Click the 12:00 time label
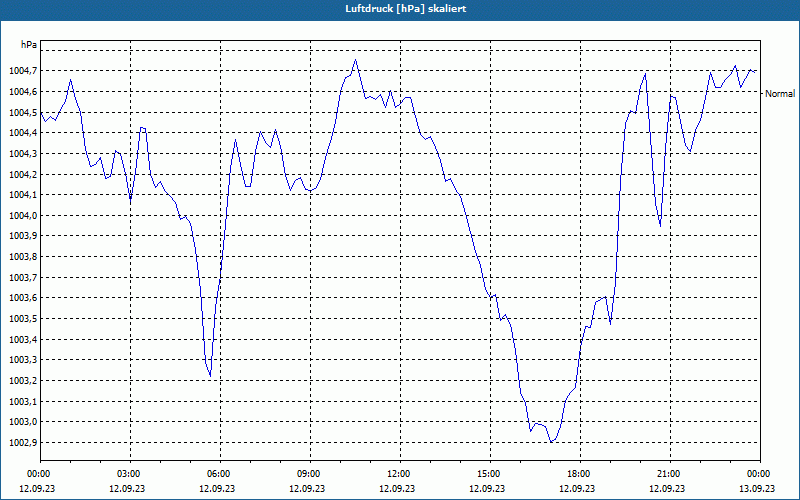This screenshot has height=500, width=800. [397, 474]
